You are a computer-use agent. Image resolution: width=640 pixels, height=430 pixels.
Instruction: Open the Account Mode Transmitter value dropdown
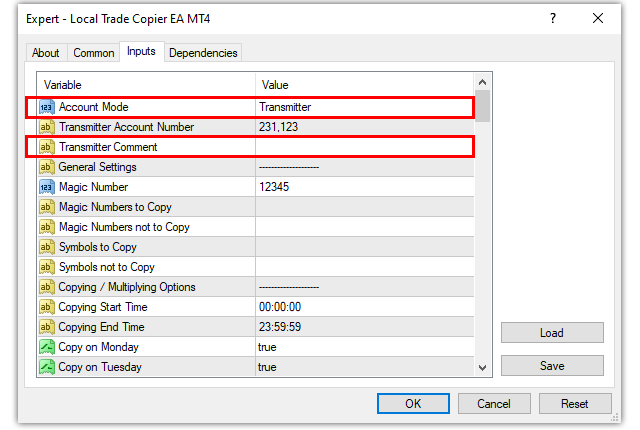[x=362, y=107]
